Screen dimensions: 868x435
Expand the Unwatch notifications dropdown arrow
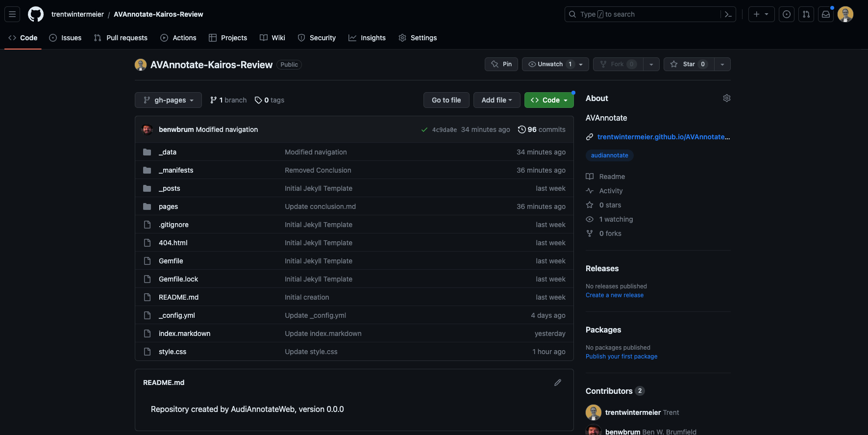[x=581, y=64]
